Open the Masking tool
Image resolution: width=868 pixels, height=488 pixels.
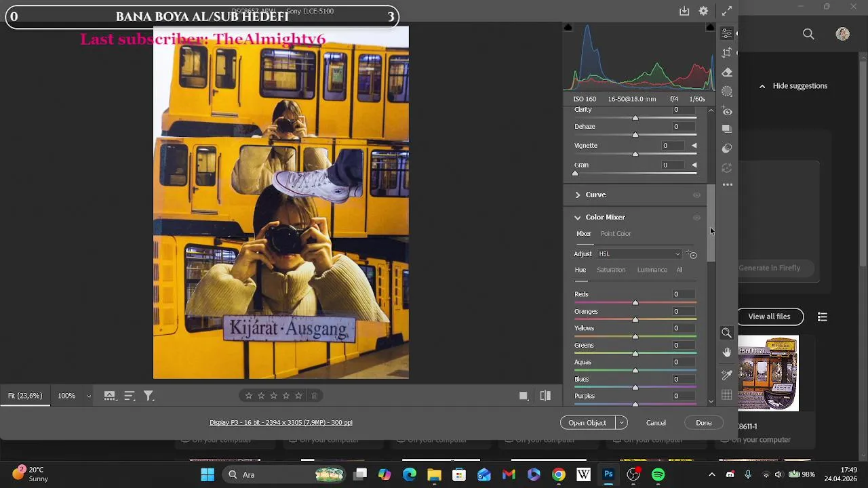(727, 91)
